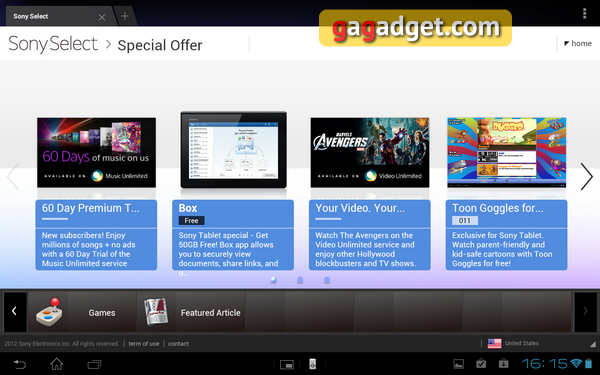Open a new browser tab
Viewport: 600px width, 375px height.
125,16
